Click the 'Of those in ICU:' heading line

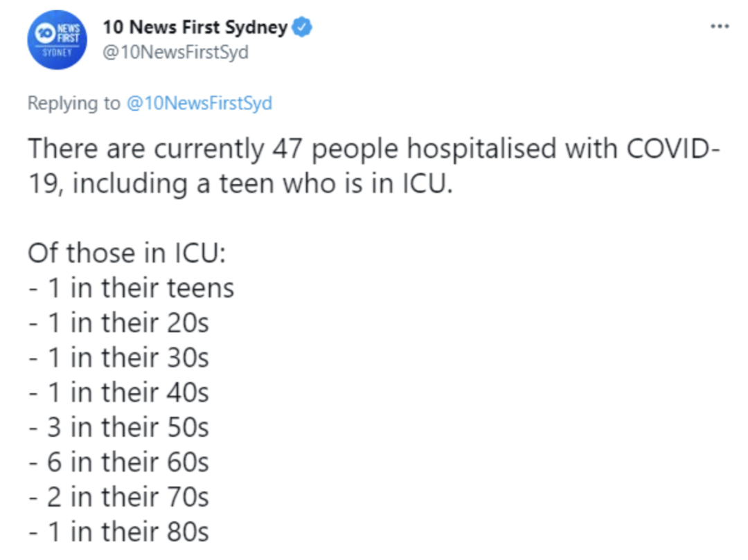127,253
